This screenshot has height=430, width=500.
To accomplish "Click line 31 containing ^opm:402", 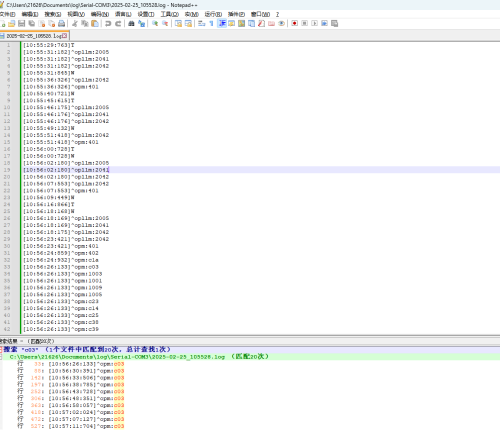I will (x=61, y=253).
